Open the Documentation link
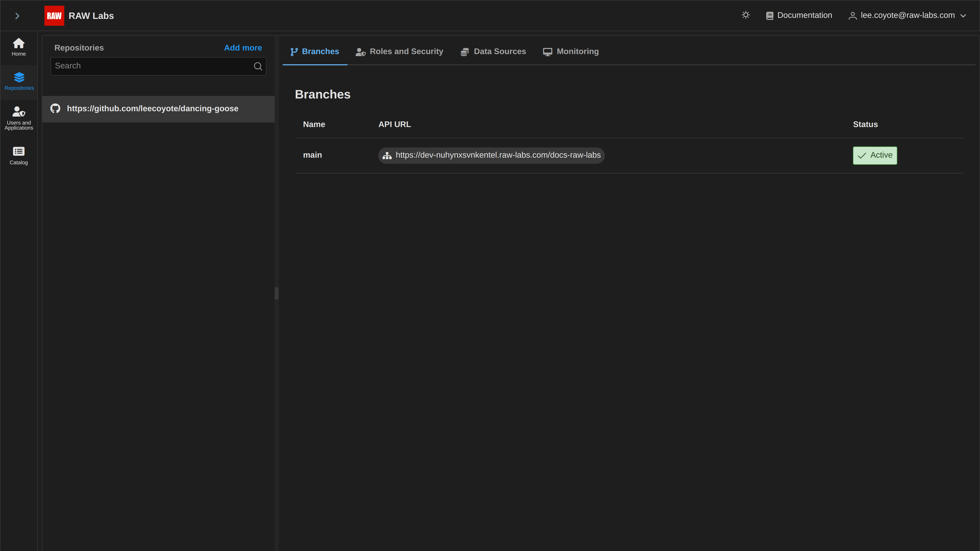980x551 pixels. [x=799, y=15]
